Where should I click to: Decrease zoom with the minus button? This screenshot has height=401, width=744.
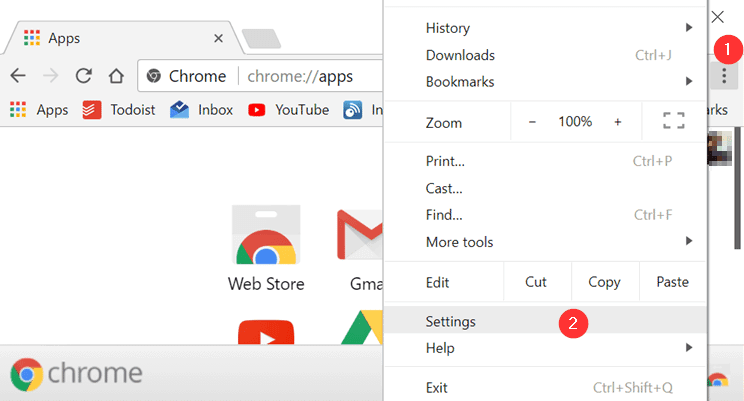point(532,122)
